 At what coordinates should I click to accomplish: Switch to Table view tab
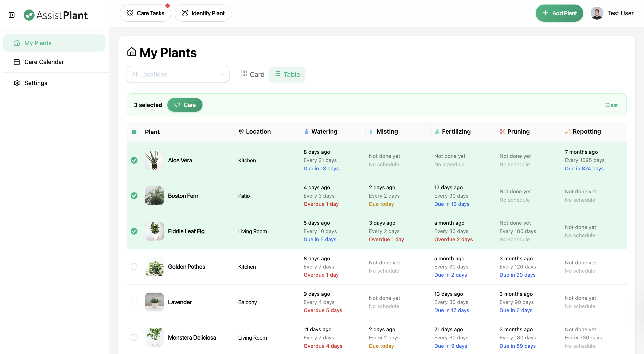[x=287, y=74]
